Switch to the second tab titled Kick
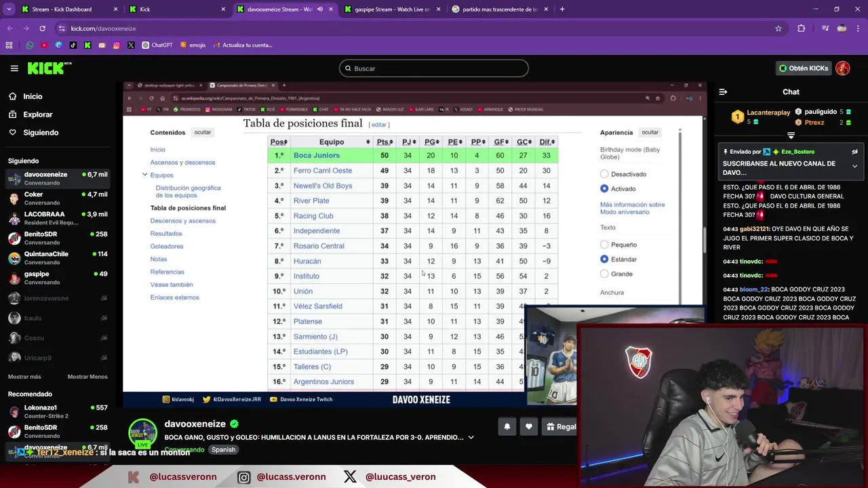Screen dimensions: 868x488 click(177, 9)
